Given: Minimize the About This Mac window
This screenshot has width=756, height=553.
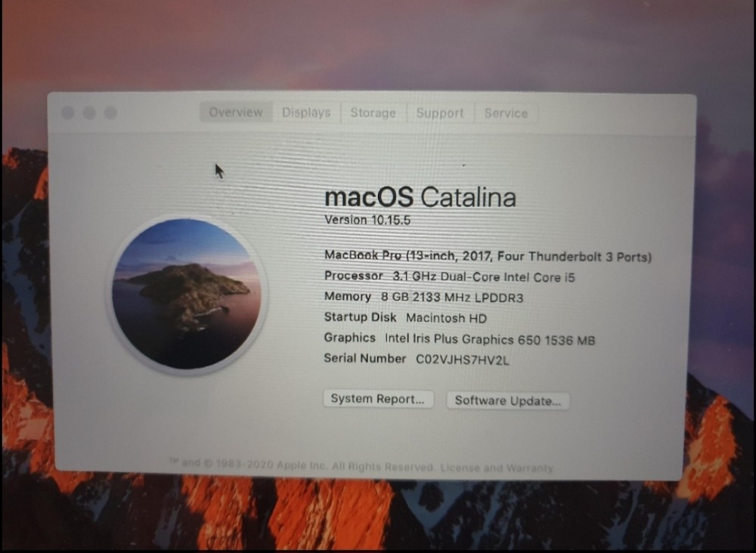Looking at the screenshot, I should click(89, 113).
